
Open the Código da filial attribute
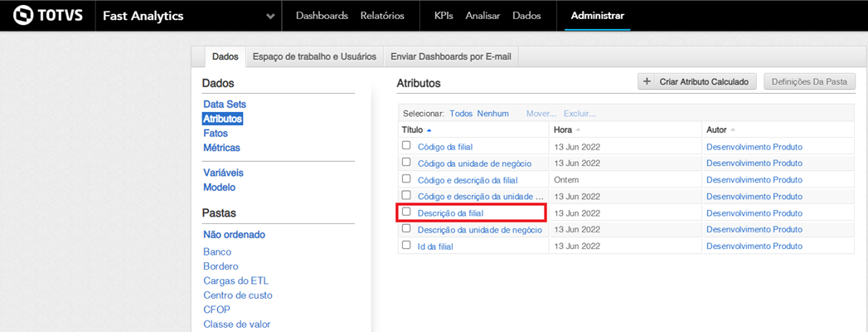[x=445, y=147]
